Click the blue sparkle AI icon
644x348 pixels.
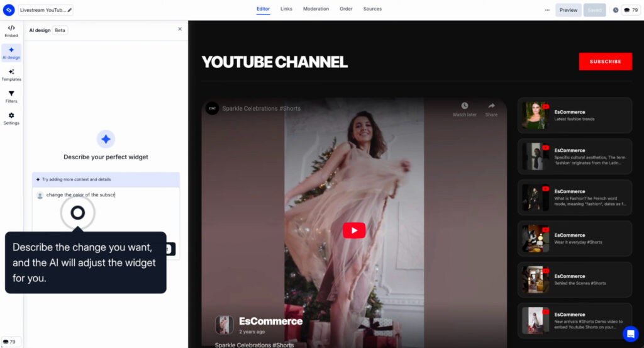pos(106,139)
